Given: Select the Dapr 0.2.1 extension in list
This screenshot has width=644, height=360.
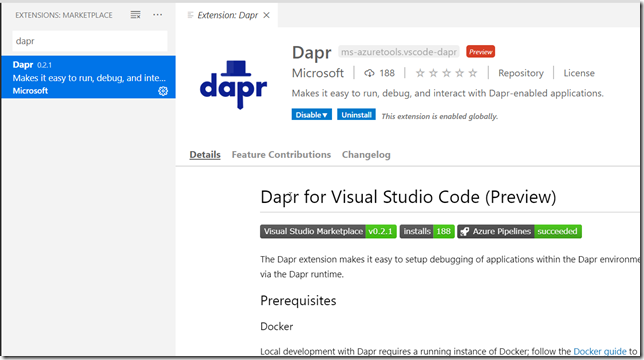Looking at the screenshot, I should coord(88,77).
